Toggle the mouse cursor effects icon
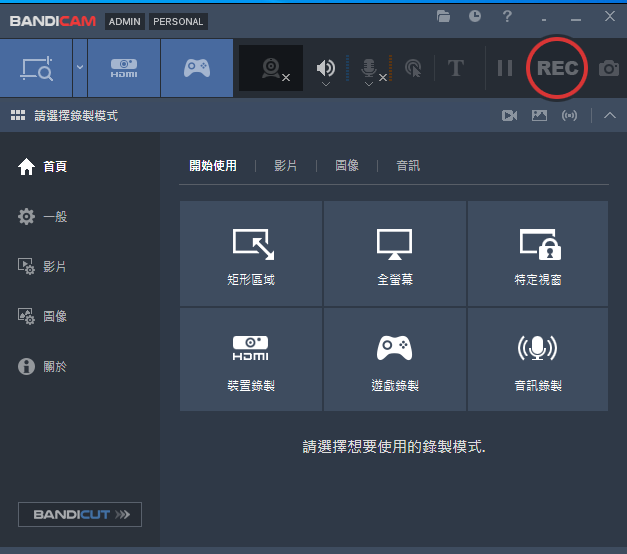This screenshot has height=554, width=627. tap(413, 68)
